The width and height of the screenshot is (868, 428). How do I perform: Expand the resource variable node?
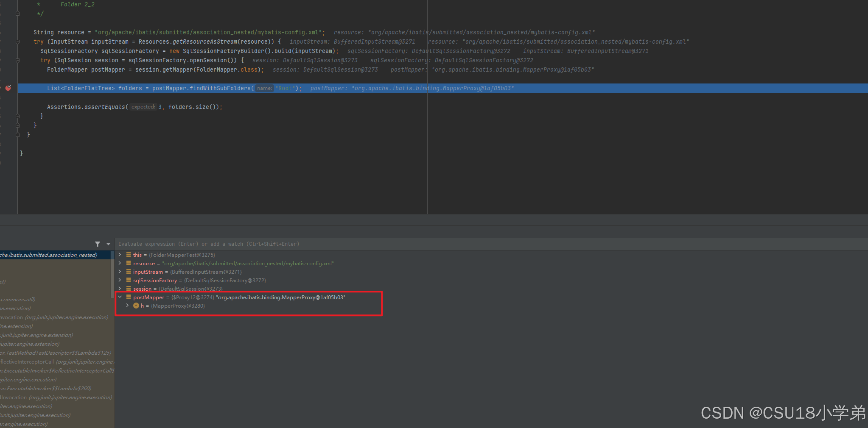(x=120, y=263)
